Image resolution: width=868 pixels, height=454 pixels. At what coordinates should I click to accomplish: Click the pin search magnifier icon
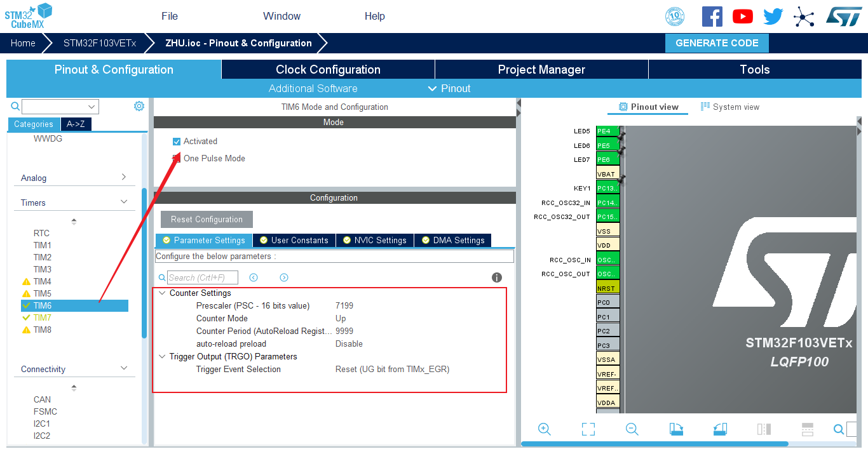pos(839,430)
